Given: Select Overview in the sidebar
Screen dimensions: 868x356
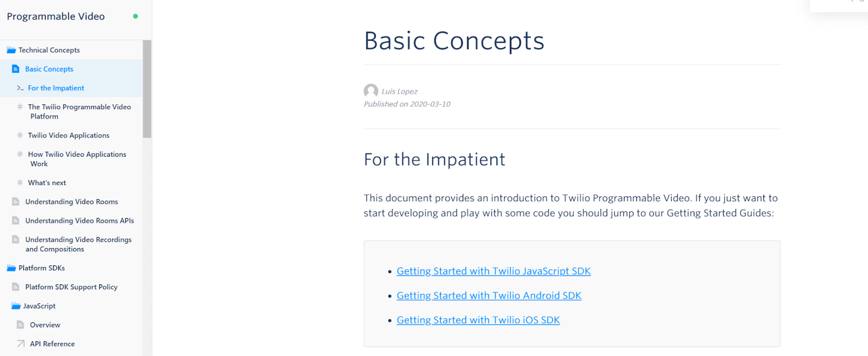Looking at the screenshot, I should click(x=44, y=325).
